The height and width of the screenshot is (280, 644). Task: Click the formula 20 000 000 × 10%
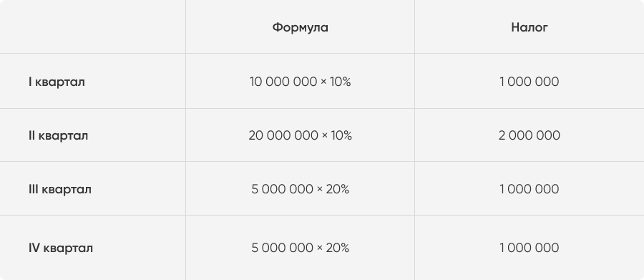(301, 135)
